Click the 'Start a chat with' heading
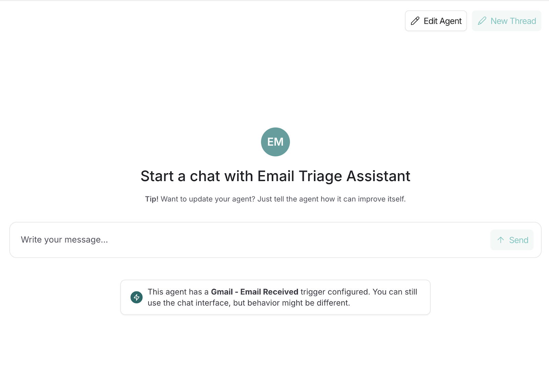549x392 pixels. (198, 176)
